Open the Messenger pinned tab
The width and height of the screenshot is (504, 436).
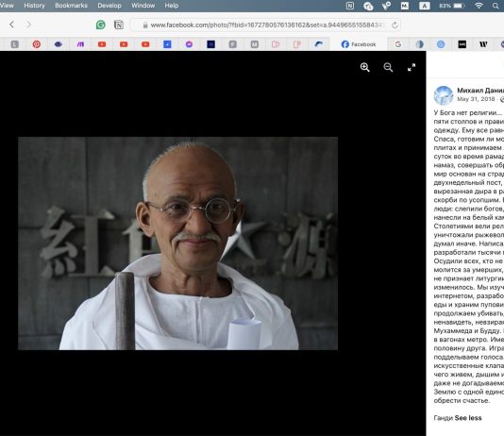[x=189, y=44]
